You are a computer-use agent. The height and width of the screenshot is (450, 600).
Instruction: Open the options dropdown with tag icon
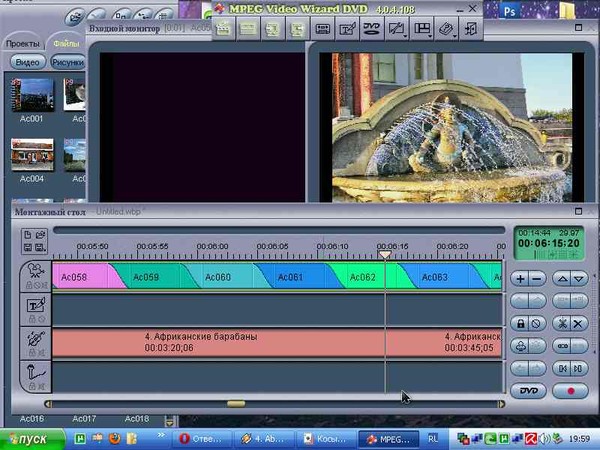pos(447,29)
